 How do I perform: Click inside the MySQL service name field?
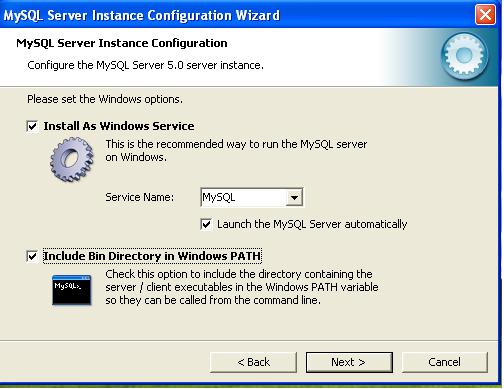tap(244, 197)
